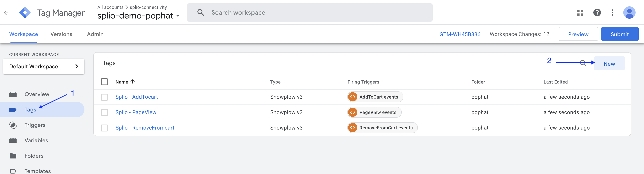Image resolution: width=644 pixels, height=174 pixels.
Task: Click the Search workspace field
Action: pos(310,13)
